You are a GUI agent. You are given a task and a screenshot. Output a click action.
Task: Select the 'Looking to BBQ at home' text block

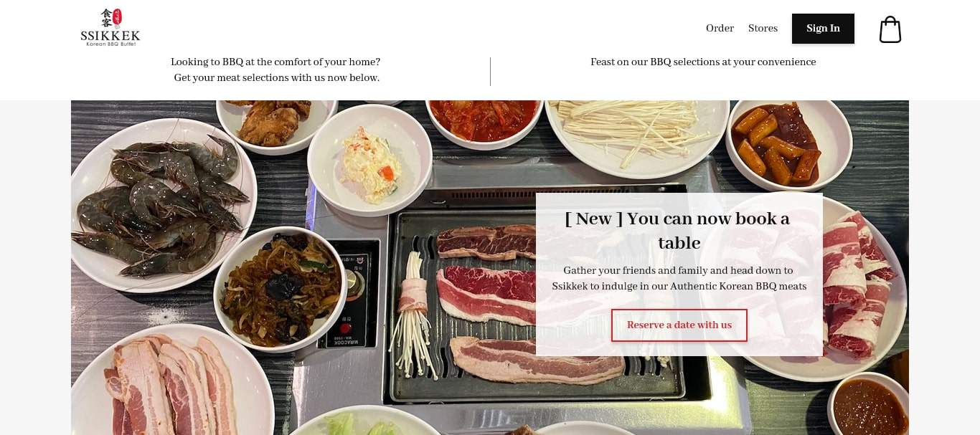[276, 70]
